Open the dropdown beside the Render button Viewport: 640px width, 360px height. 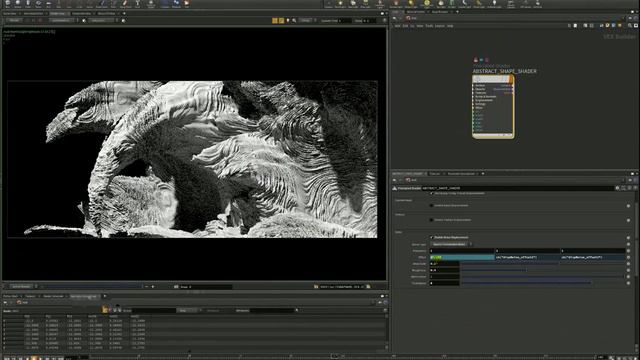(x=62, y=20)
